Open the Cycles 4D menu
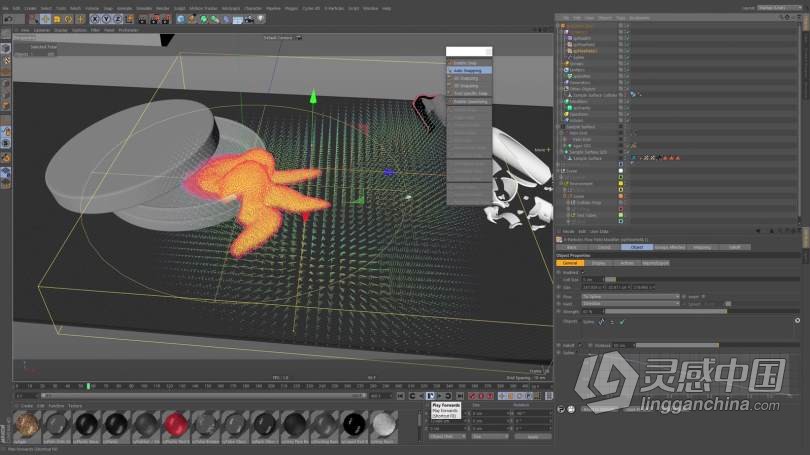 point(311,8)
